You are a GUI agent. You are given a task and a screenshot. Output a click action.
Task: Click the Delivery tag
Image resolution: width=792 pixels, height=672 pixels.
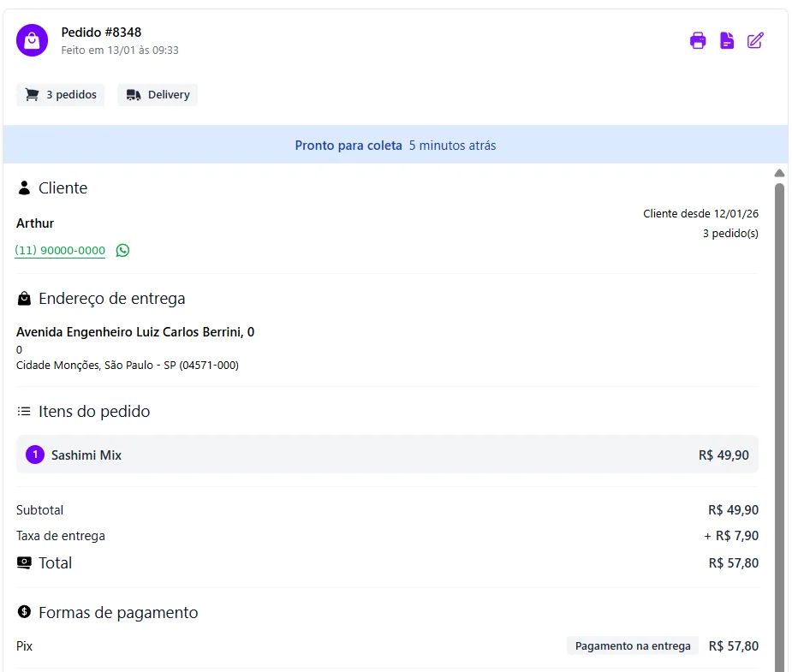(x=157, y=94)
